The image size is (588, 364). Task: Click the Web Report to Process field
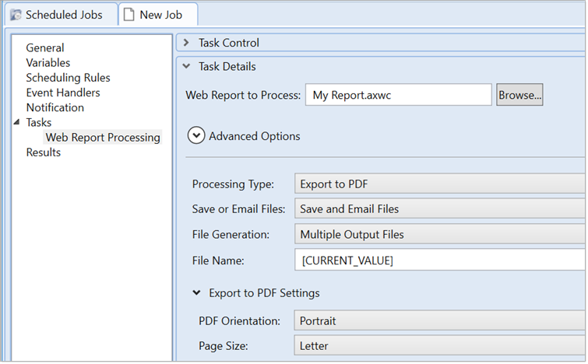point(398,95)
